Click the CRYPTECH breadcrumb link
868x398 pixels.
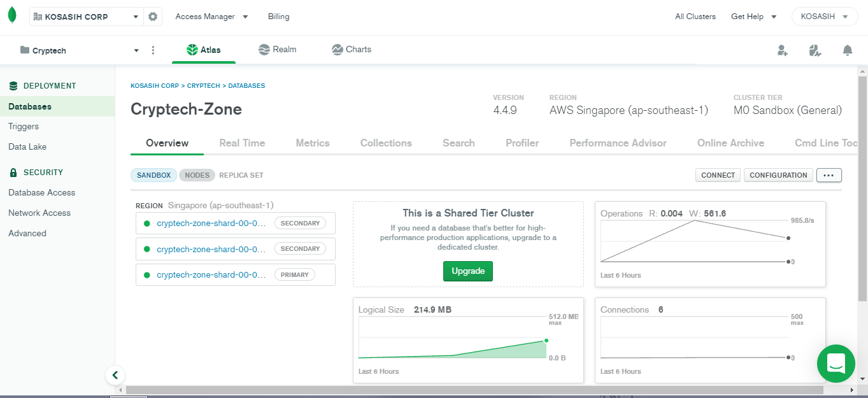[x=203, y=85]
